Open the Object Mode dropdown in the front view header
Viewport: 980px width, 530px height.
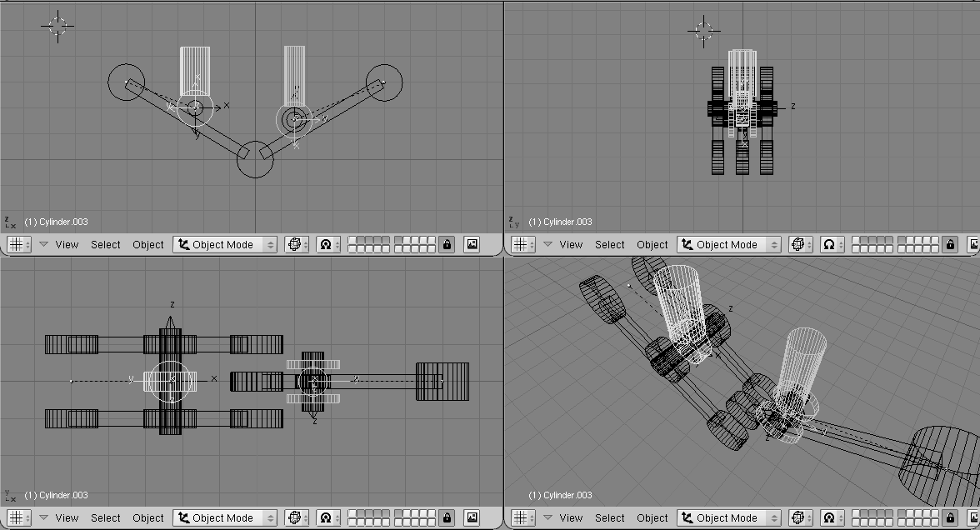225,244
